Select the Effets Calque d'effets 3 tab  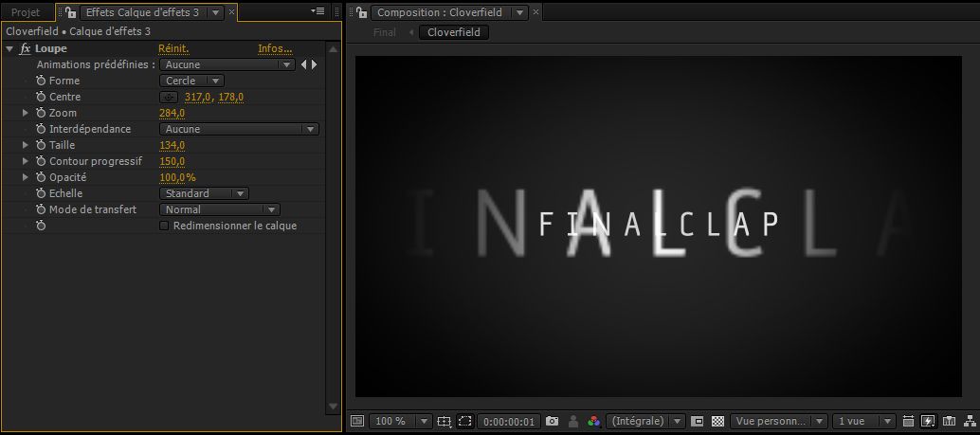142,12
